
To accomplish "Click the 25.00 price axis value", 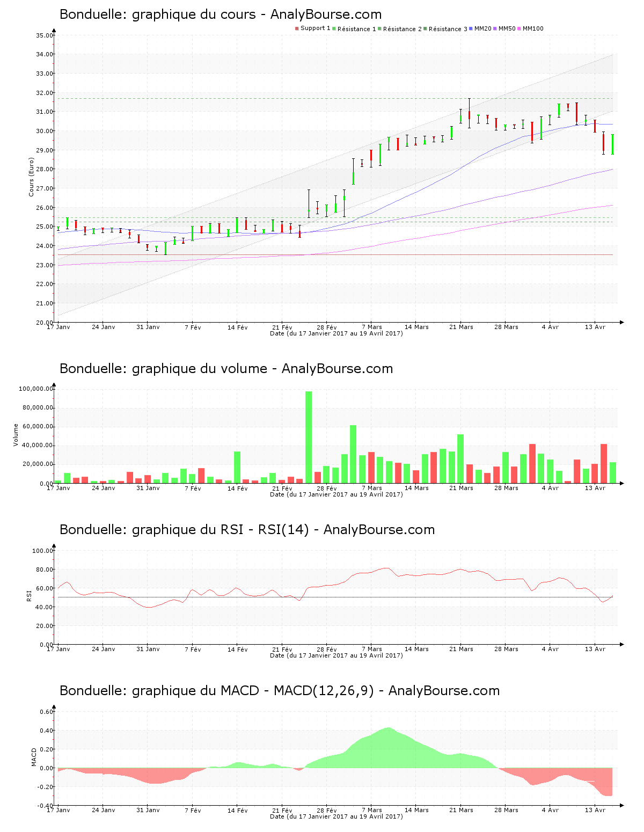I will (x=45, y=227).
